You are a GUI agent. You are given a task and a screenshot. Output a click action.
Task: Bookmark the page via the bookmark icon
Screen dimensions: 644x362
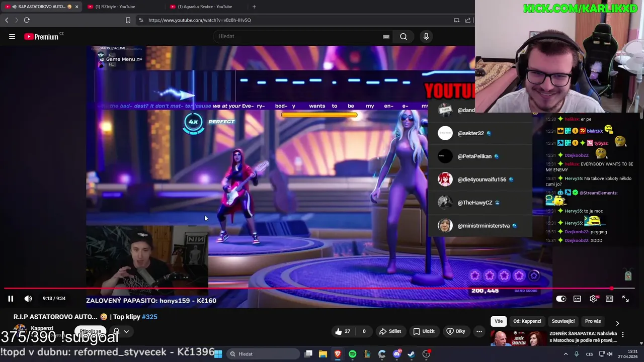point(128,20)
